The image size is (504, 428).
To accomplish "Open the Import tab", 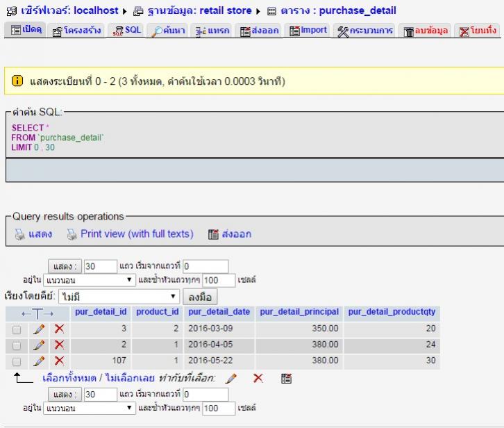I will pos(308,31).
